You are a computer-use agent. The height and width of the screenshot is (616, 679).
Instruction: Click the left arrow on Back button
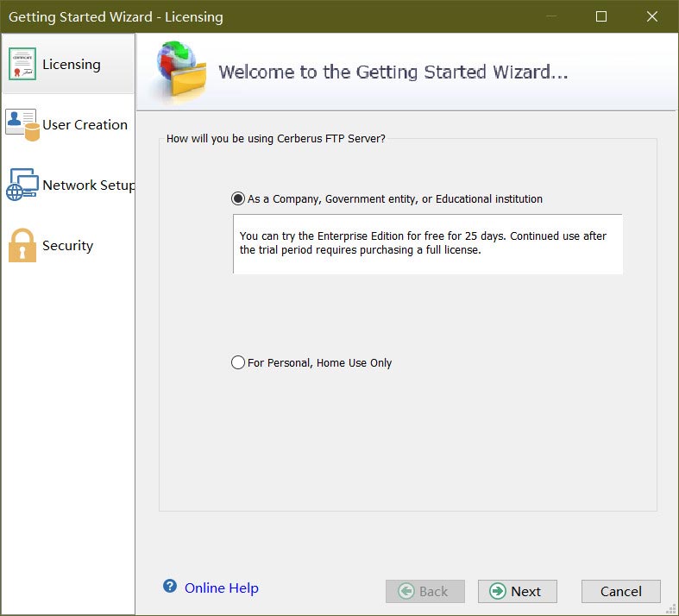406,591
